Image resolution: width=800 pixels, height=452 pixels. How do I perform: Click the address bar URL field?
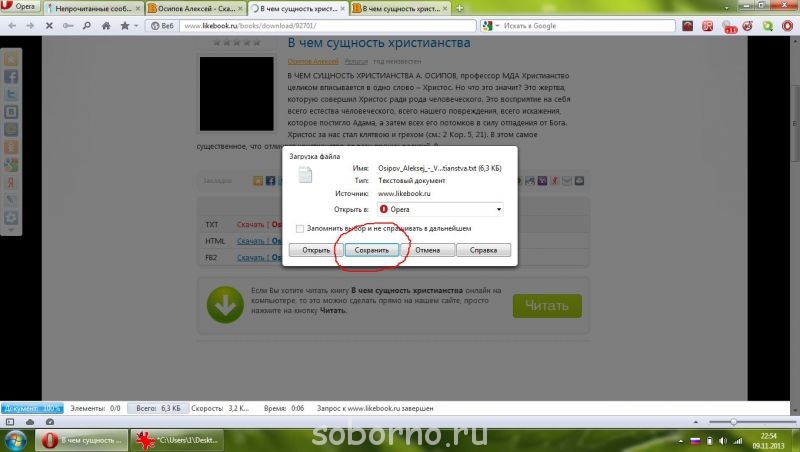tap(329, 26)
